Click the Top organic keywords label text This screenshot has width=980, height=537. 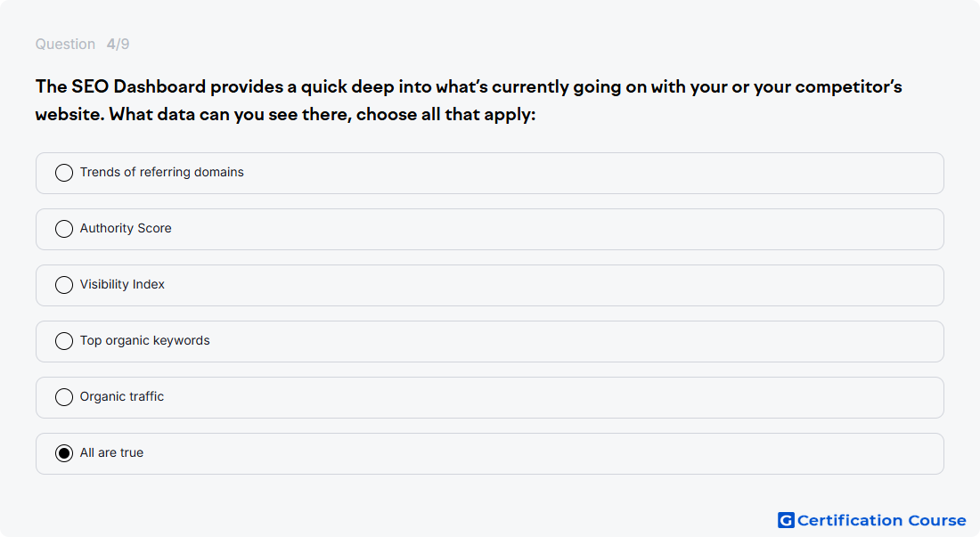click(x=145, y=341)
